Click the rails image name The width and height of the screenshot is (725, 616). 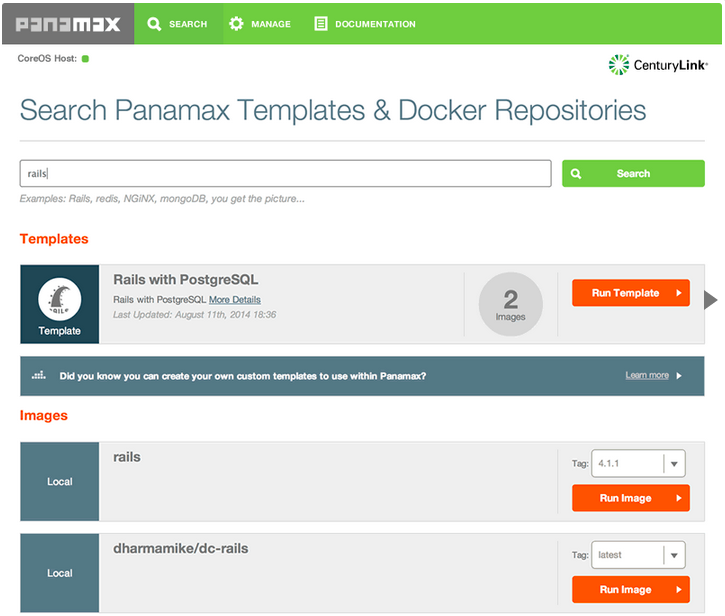click(x=127, y=457)
